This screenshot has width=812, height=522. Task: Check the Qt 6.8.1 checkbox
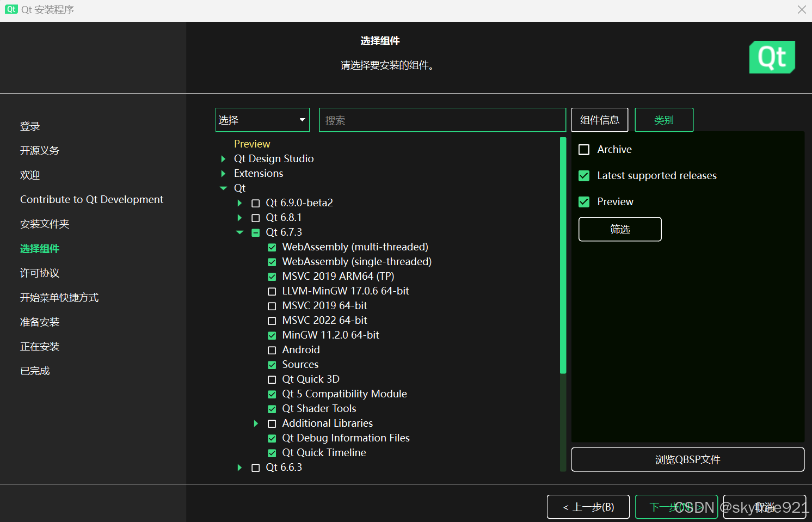[x=256, y=218]
